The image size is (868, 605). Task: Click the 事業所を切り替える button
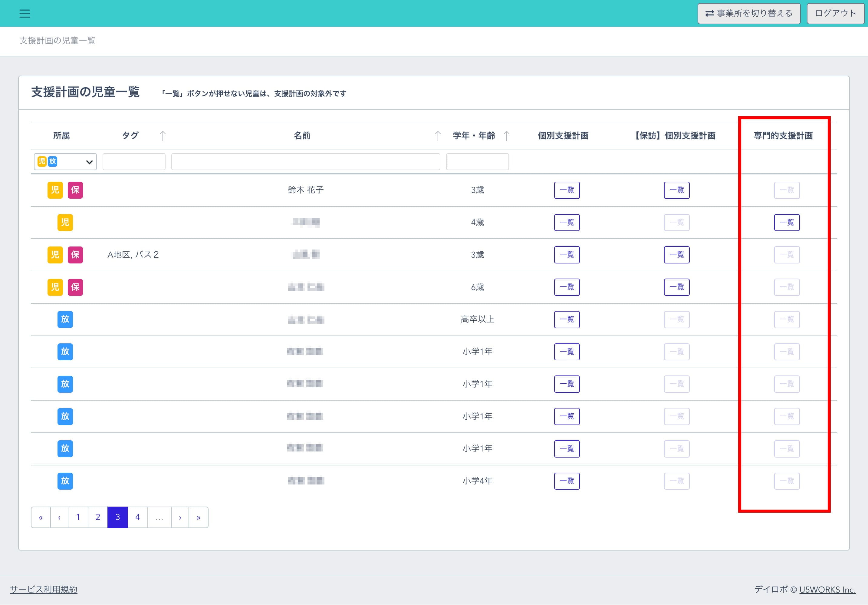coord(748,14)
